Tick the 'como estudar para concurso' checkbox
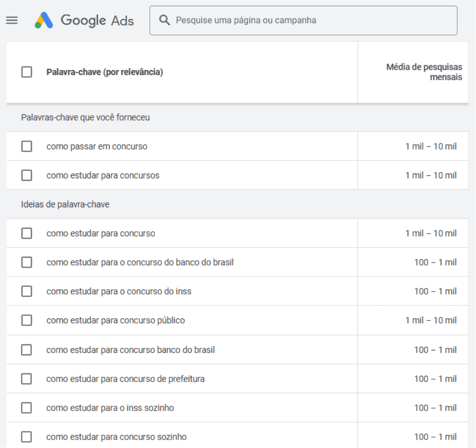476x448 pixels. [27, 233]
